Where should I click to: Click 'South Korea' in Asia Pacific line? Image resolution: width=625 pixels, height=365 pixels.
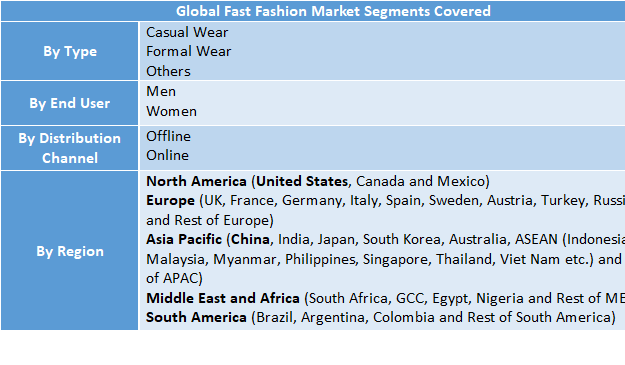401,239
